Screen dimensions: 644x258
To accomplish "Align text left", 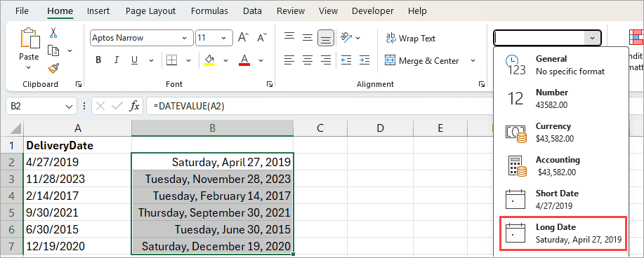I will pyautogui.click(x=289, y=60).
